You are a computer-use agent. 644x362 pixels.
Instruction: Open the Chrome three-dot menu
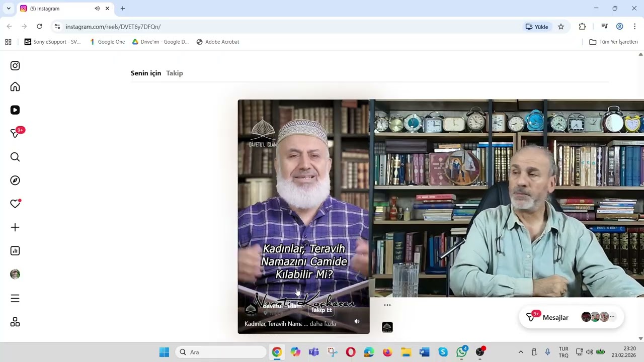[x=634, y=27]
